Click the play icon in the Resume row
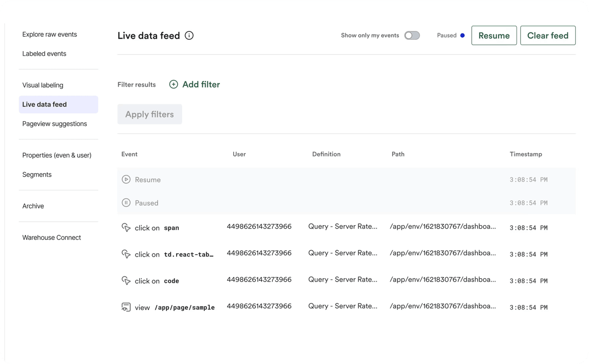This screenshot has width=589, height=364. (x=126, y=180)
